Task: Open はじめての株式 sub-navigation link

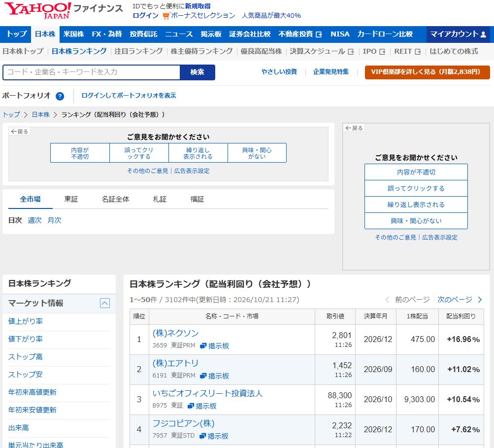Action: (x=454, y=51)
